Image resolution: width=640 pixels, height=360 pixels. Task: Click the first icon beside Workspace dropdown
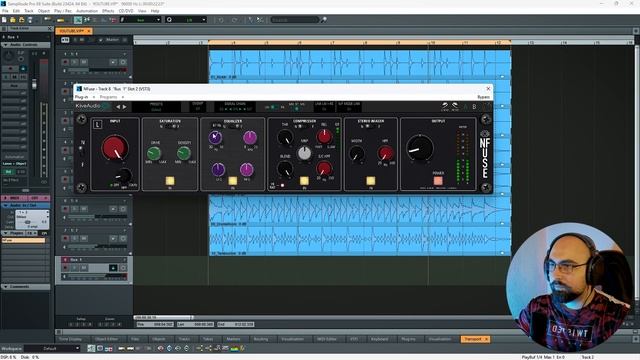(91, 348)
